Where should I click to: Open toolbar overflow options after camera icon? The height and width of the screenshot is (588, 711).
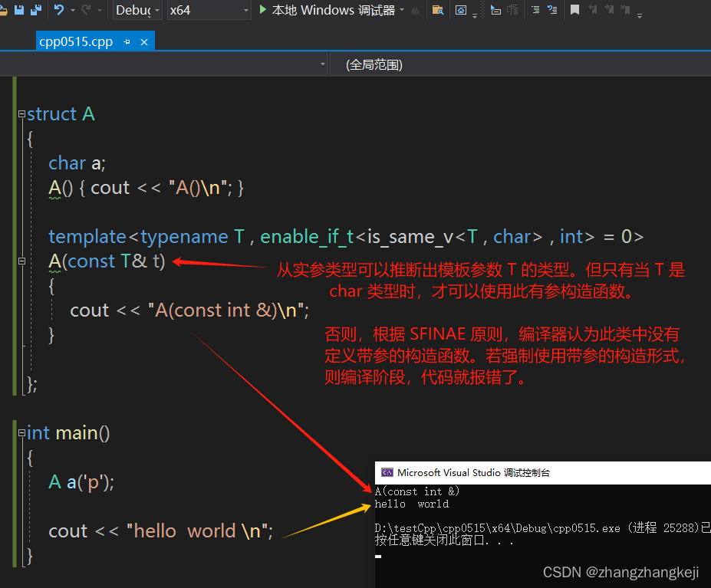(475, 16)
